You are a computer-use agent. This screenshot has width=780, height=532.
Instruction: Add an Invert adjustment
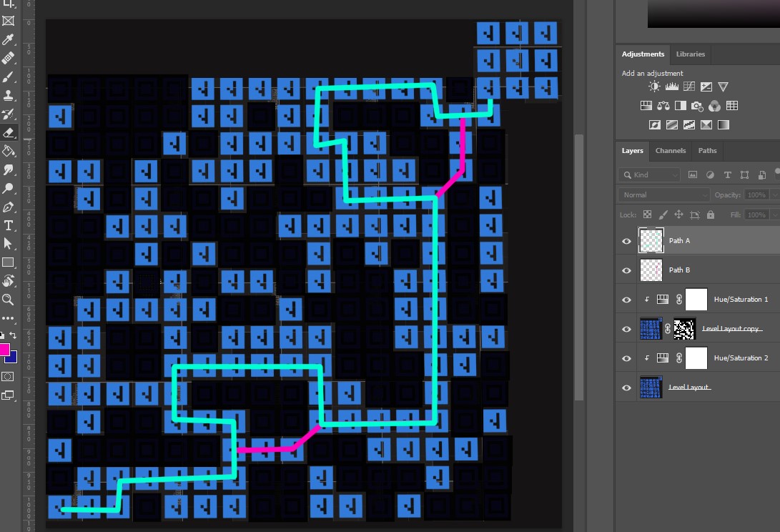(655, 125)
